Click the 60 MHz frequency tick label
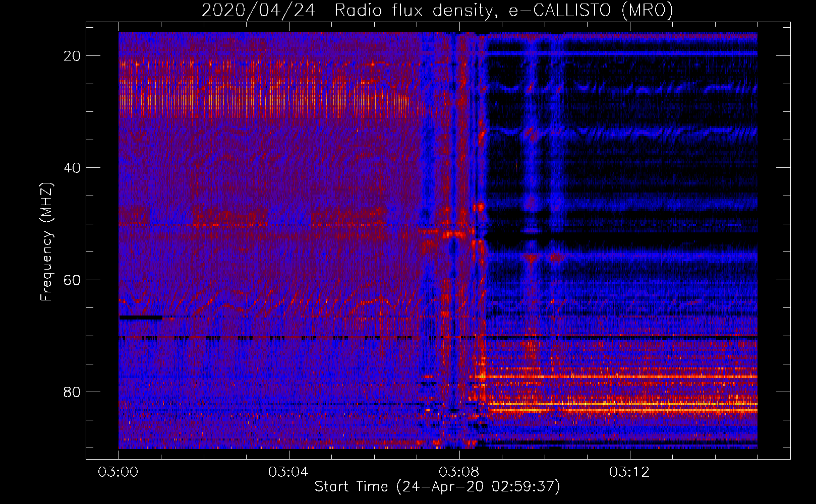 (73, 280)
